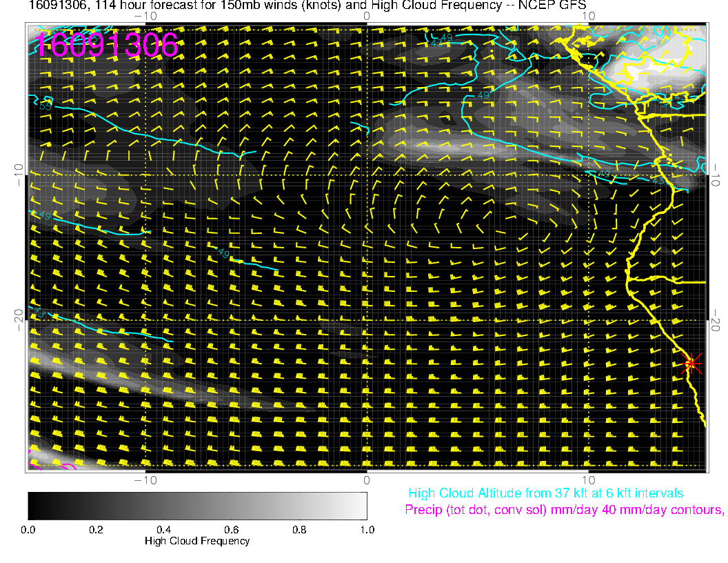Select the 0.8 tick label under the colorbar

pos(299,530)
